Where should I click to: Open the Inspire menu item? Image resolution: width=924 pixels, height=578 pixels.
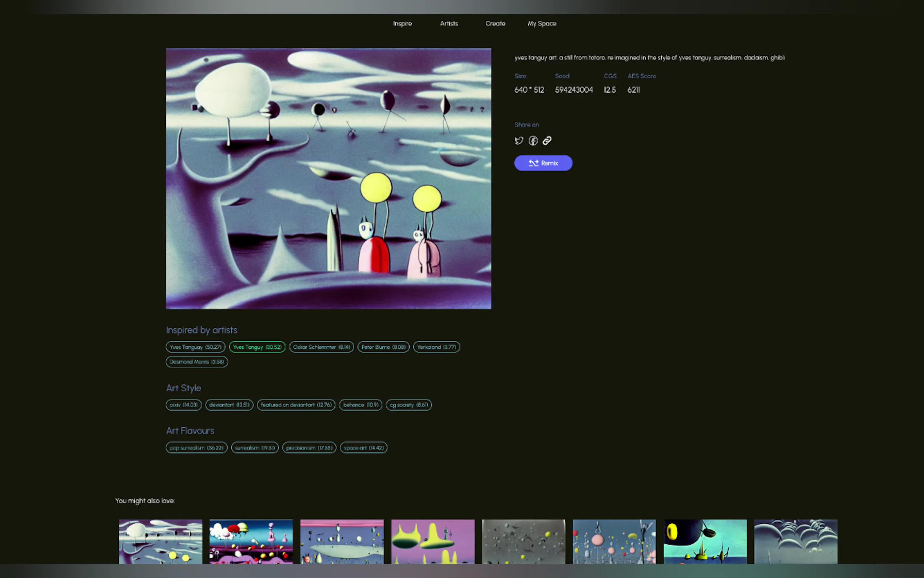coord(402,24)
